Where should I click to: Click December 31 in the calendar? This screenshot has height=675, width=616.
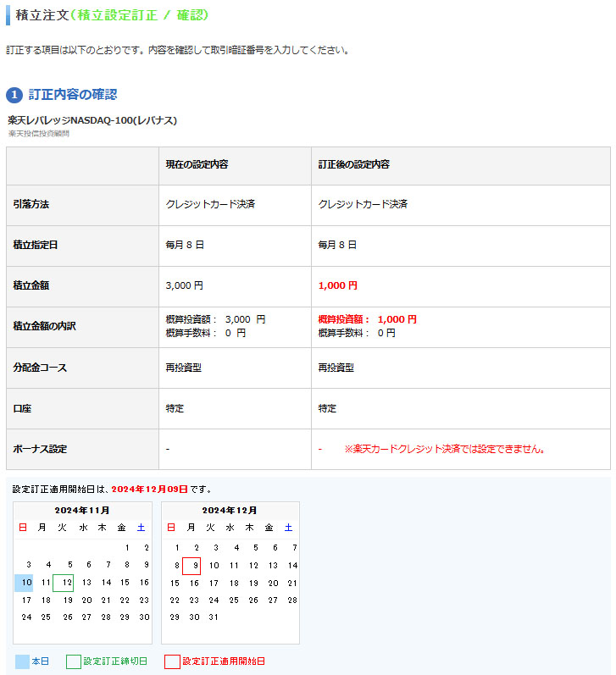point(214,617)
